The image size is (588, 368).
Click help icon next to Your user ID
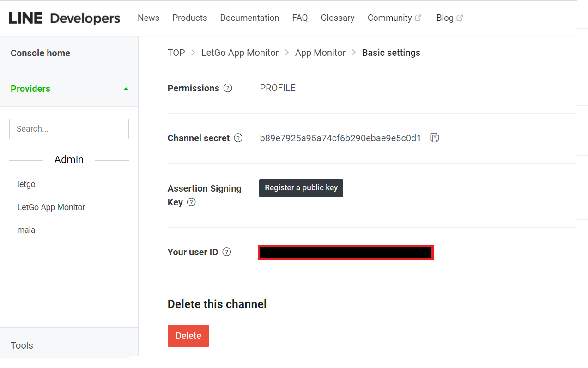tap(227, 252)
